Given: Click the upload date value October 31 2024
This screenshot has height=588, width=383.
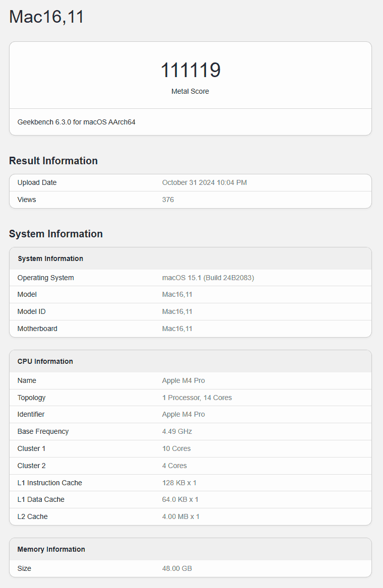Looking at the screenshot, I should (x=204, y=182).
